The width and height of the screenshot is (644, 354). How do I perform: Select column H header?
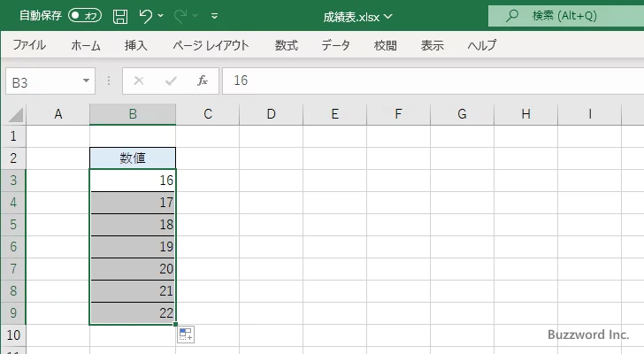[525, 114]
